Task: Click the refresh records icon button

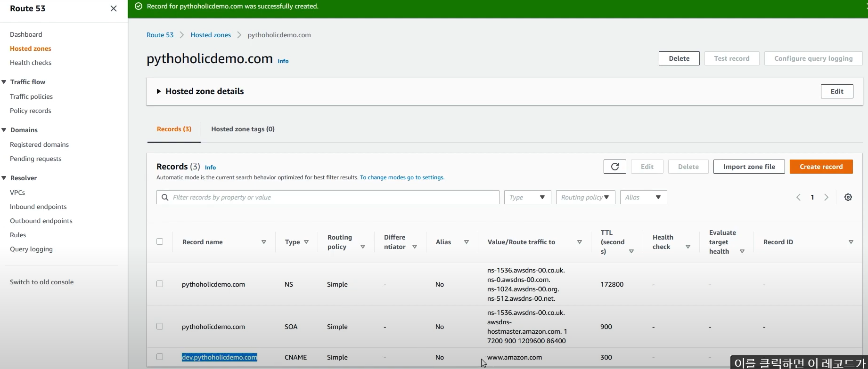Action: [615, 167]
